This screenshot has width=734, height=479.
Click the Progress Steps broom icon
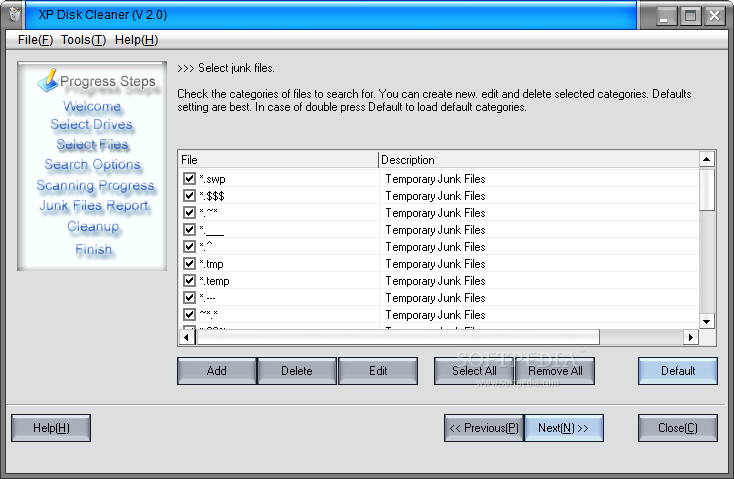click(48, 80)
